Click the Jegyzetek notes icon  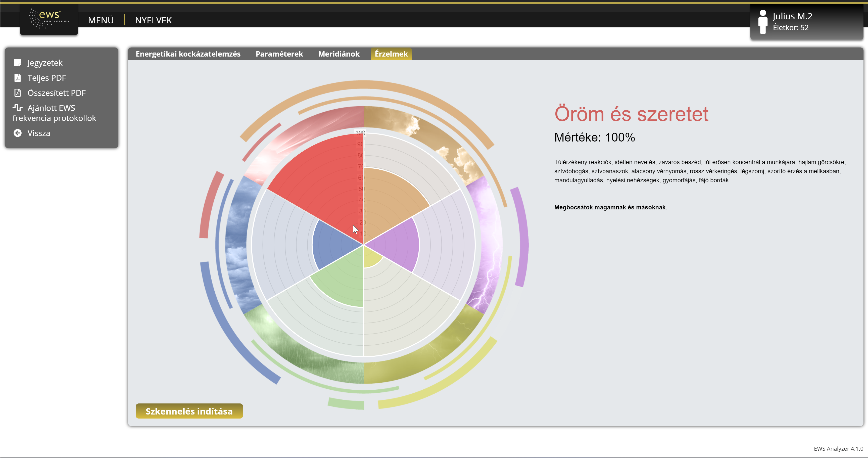(18, 63)
